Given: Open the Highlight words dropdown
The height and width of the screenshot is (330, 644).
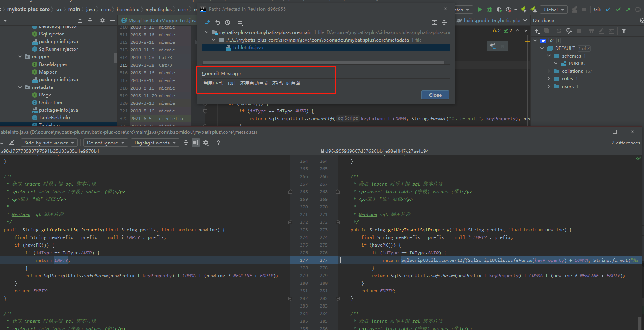Looking at the screenshot, I should pyautogui.click(x=155, y=143).
